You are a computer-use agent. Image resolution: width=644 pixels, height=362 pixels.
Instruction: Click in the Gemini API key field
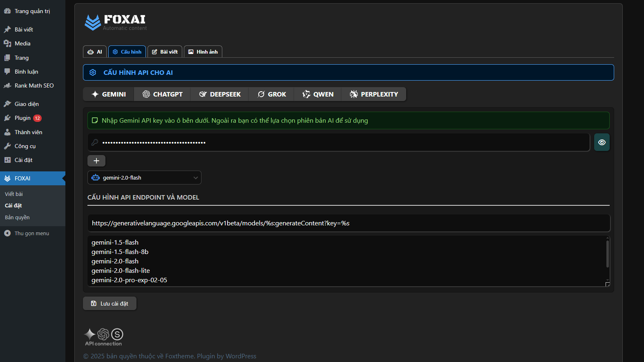339,142
